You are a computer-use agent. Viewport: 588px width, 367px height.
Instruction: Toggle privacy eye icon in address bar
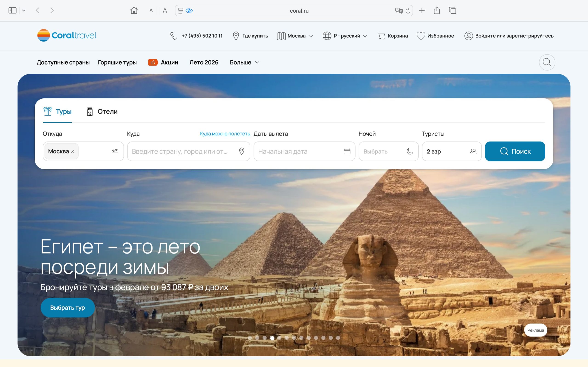tap(189, 11)
